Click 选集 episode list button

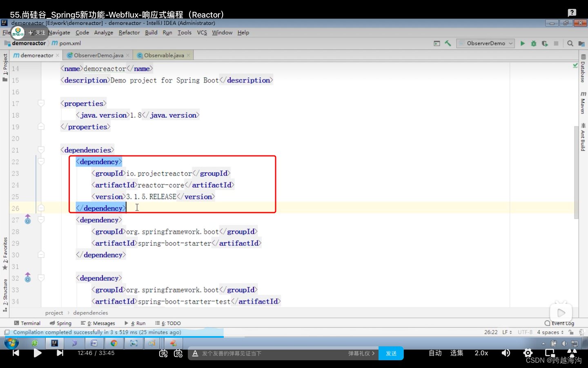click(457, 353)
